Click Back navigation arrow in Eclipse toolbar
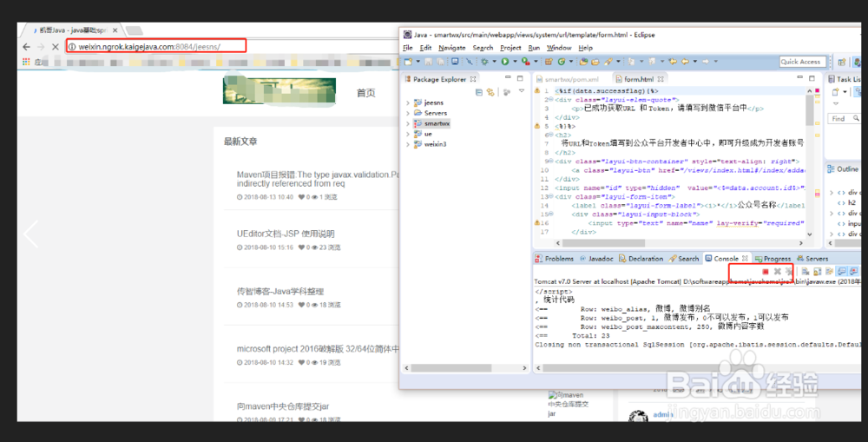This screenshot has width=868, height=442. (685, 62)
